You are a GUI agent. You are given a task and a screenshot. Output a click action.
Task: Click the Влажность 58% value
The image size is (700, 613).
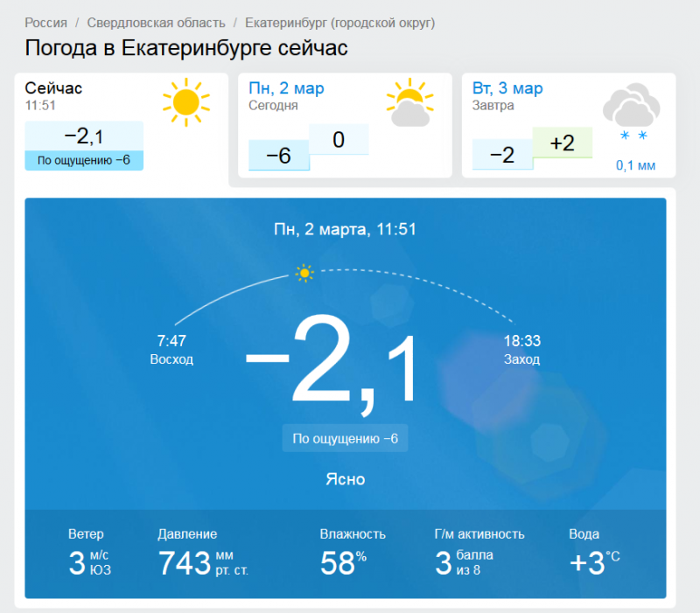353,553
